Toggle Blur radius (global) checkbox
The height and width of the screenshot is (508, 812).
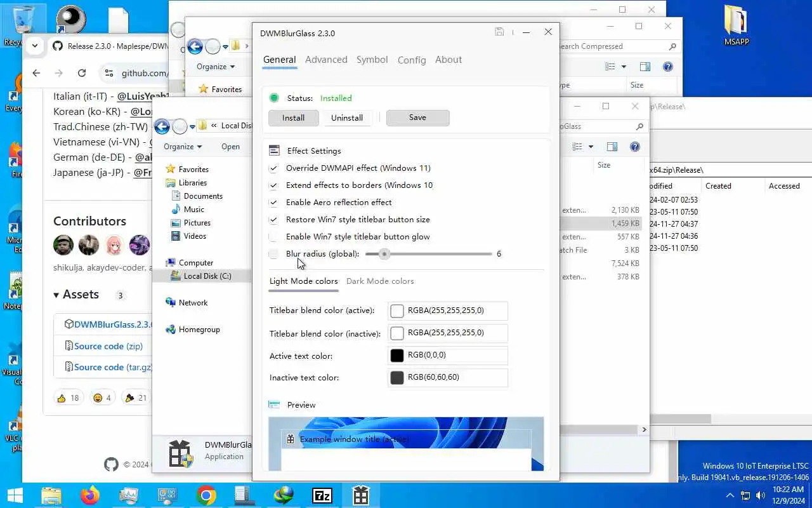pos(273,254)
